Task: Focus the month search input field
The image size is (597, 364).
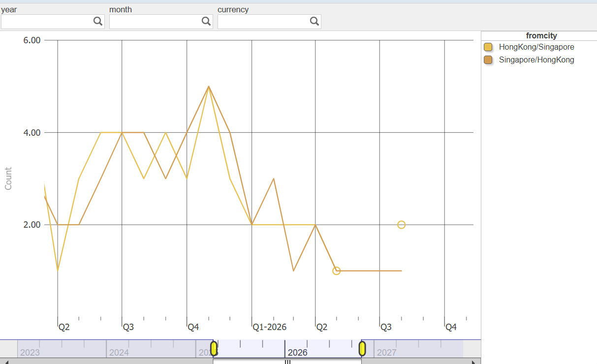Action: point(155,21)
